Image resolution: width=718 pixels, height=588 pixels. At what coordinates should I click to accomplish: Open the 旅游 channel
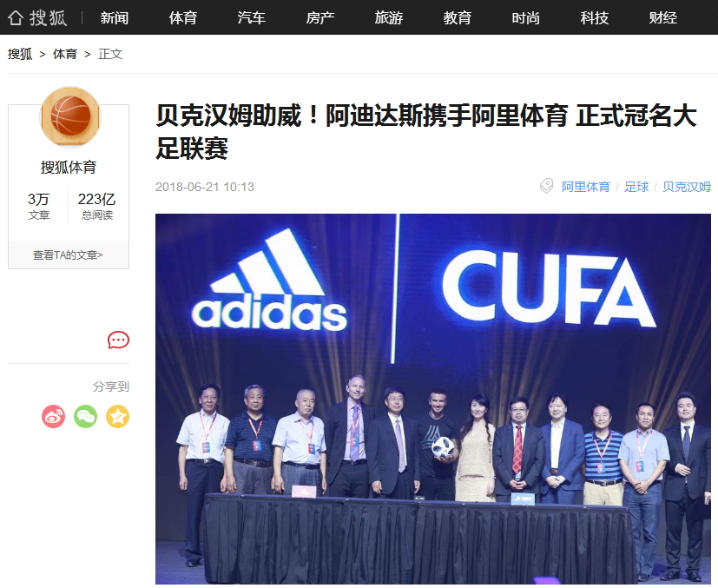click(x=389, y=18)
